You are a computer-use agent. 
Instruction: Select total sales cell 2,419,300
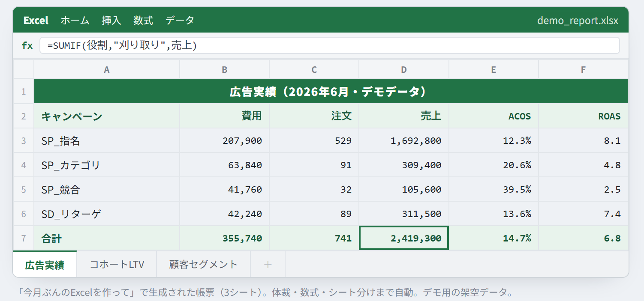pos(404,238)
